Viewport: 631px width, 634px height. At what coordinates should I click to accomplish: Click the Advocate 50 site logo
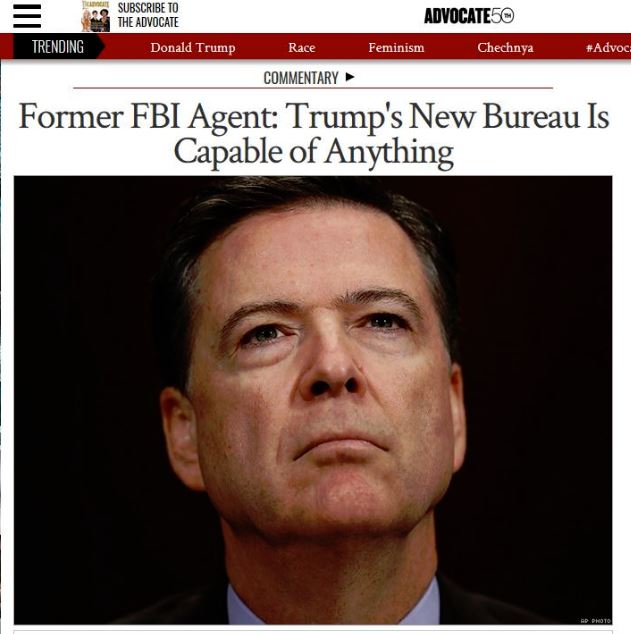(469, 16)
